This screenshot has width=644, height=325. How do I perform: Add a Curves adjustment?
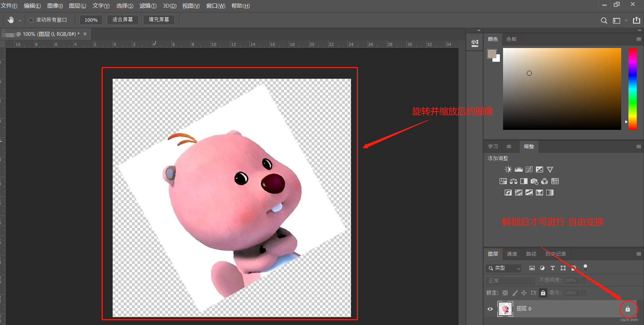click(x=529, y=170)
